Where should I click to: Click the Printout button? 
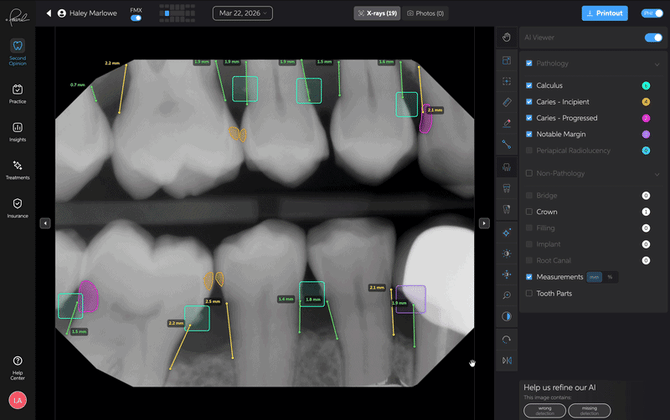pyautogui.click(x=604, y=14)
